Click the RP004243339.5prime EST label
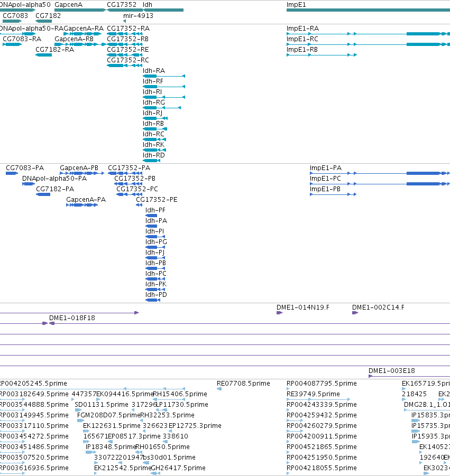450x476 pixels. tap(322, 405)
